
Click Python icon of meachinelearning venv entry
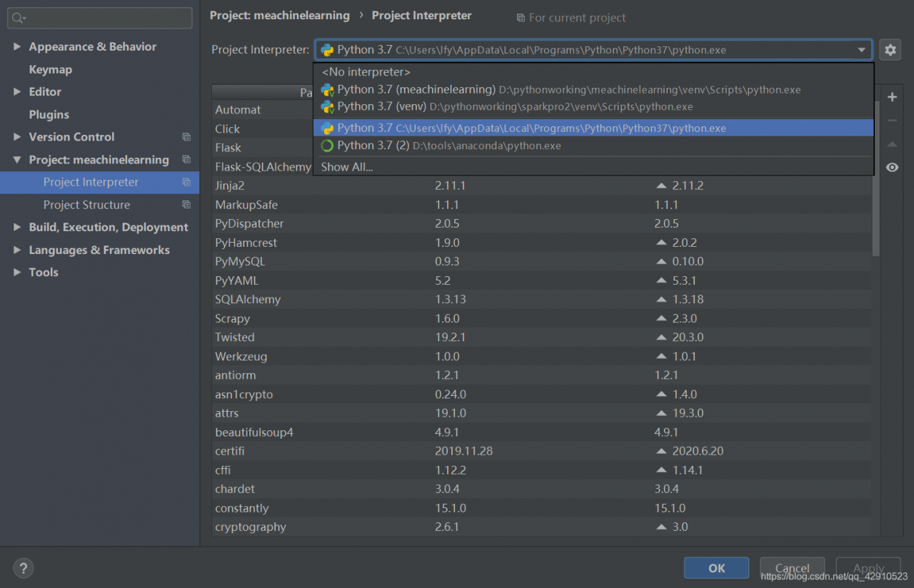[x=327, y=90]
